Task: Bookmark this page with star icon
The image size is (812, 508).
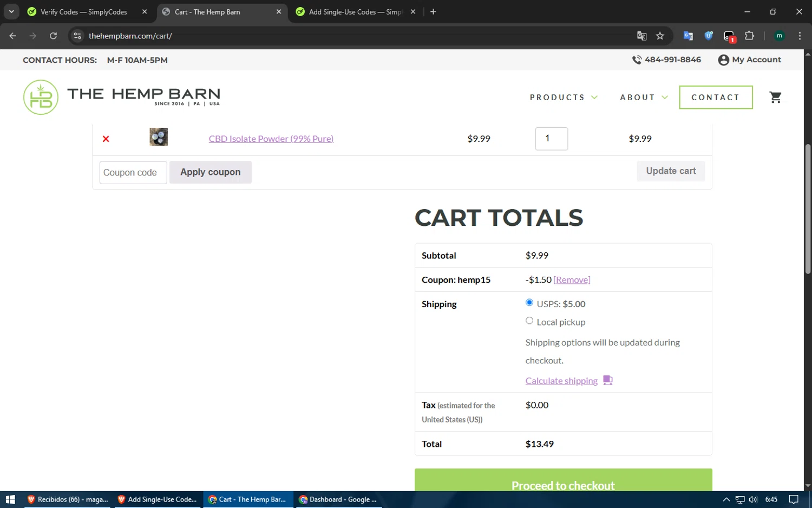Action: coord(660,36)
